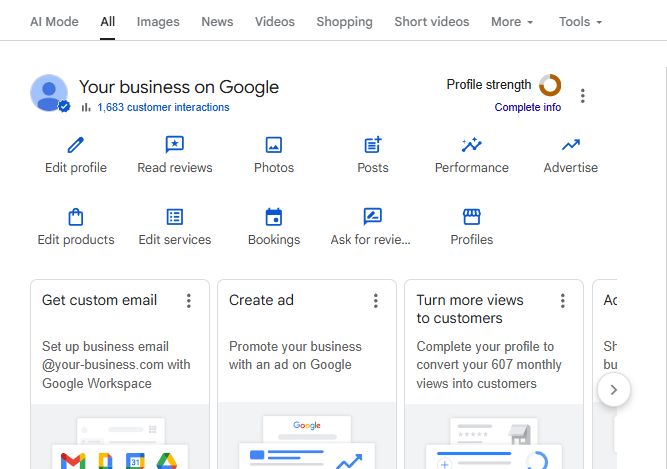Open the Advertise trend arrow icon
Screen dimensions: 667x469
click(570, 145)
